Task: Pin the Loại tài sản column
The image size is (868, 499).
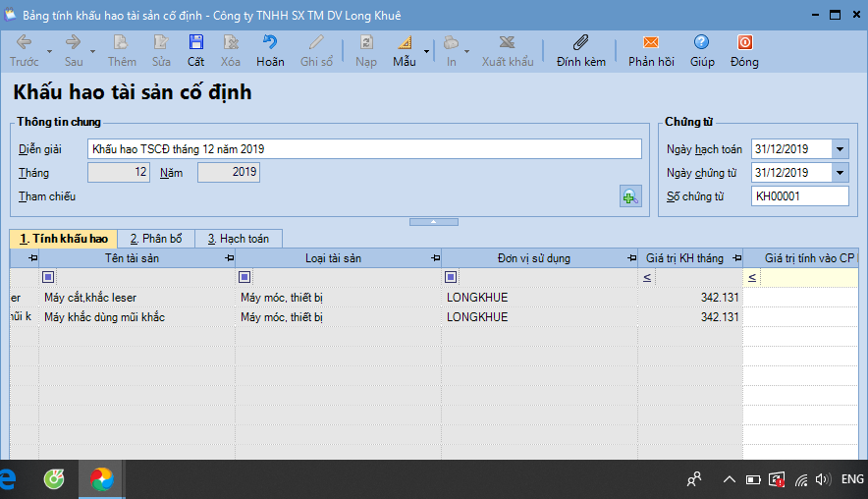Action: (436, 258)
